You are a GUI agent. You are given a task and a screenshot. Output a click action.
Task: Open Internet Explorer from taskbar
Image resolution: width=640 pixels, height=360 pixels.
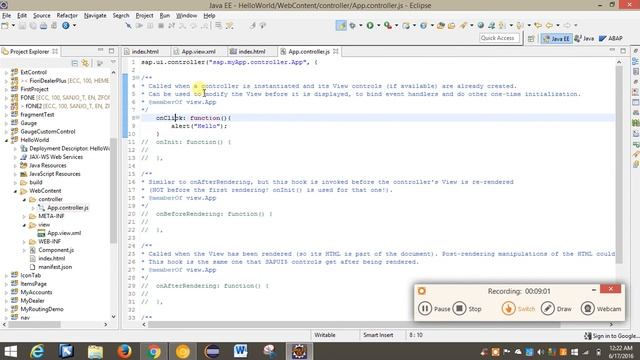37,351
